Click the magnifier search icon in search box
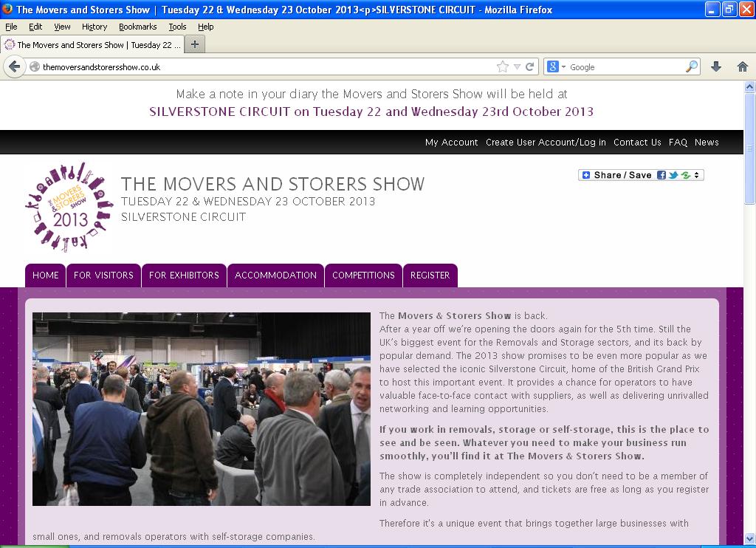 point(691,66)
